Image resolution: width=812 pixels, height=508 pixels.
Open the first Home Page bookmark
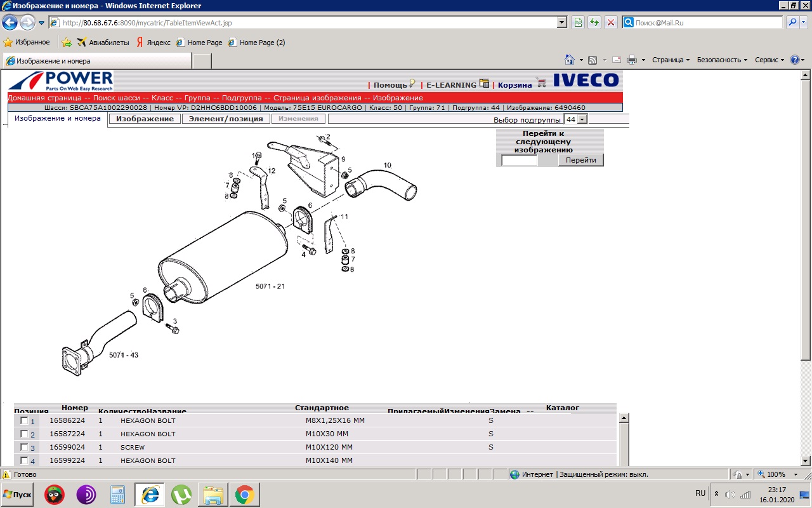tap(199, 43)
